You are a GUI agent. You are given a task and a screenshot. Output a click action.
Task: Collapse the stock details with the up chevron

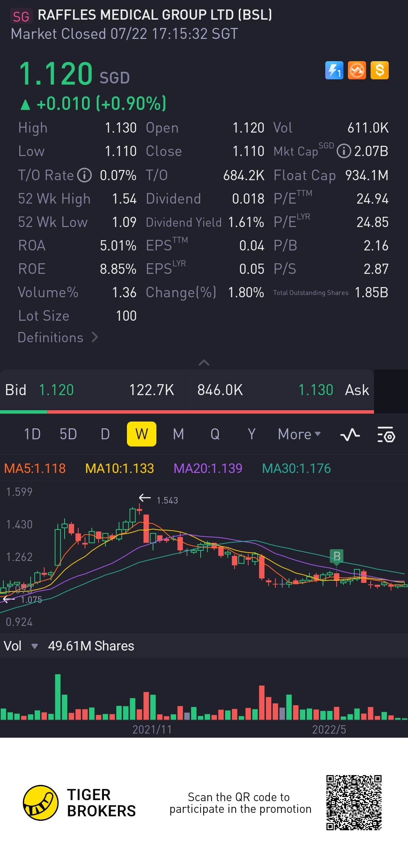[x=204, y=363]
